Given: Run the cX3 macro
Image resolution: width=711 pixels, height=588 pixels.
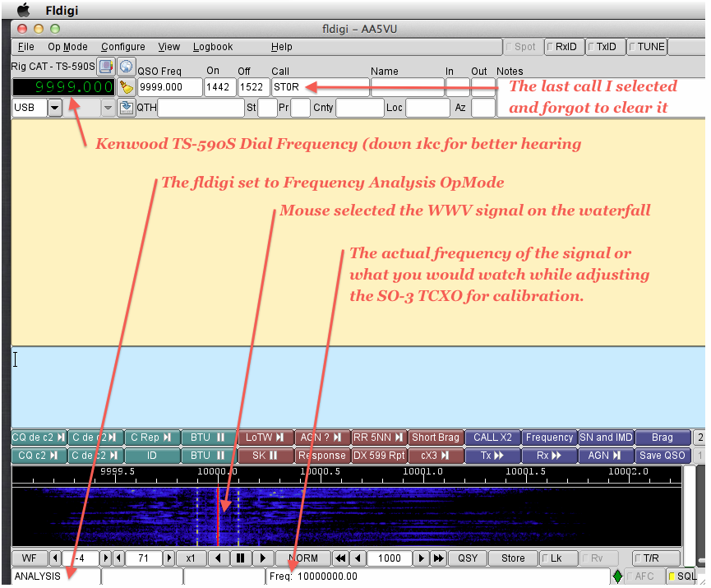Looking at the screenshot, I should pos(436,456).
